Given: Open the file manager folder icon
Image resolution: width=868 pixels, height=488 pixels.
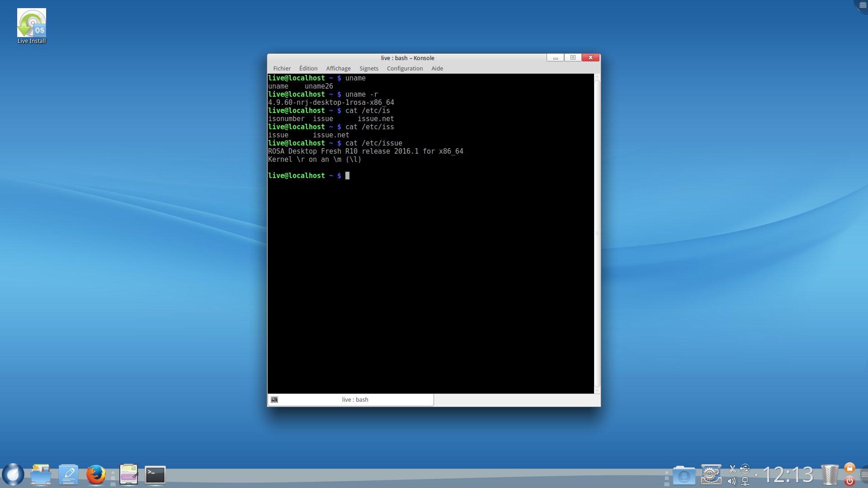Looking at the screenshot, I should (41, 475).
